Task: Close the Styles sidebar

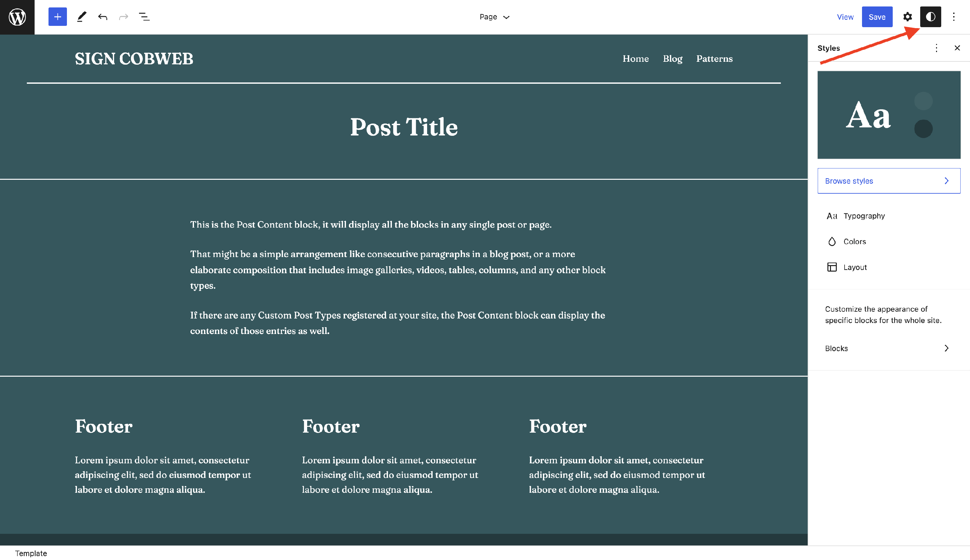Action: tap(957, 48)
